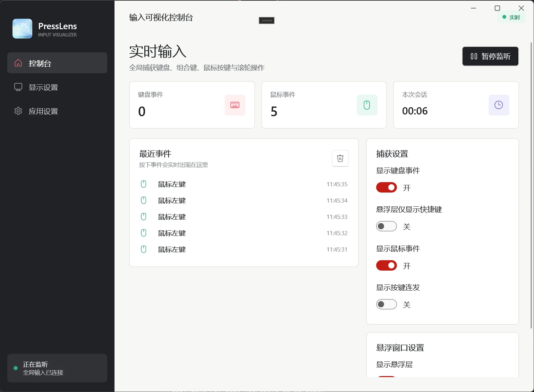The height and width of the screenshot is (392, 534).
Task: Select 控制台 in the sidebar
Action: coord(57,63)
